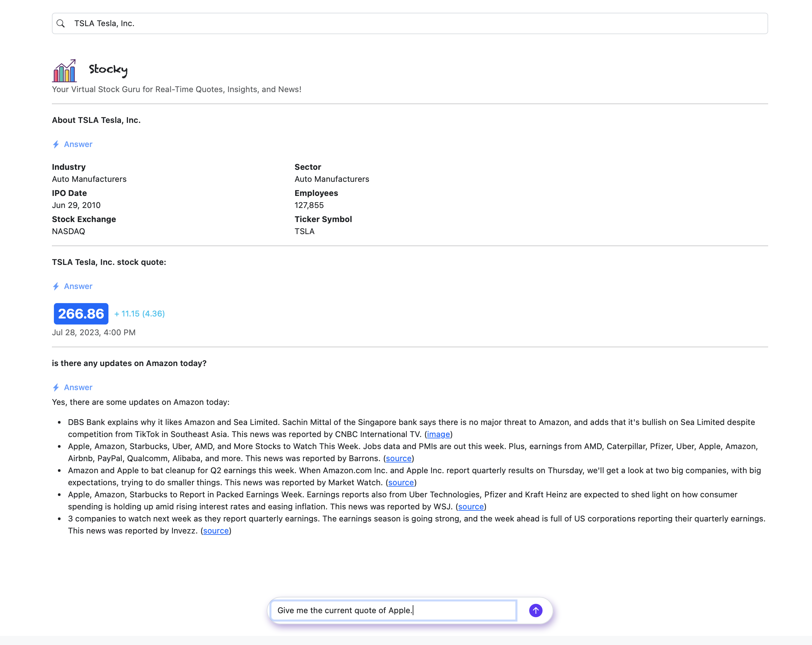
Task: Click the Answer label for Amazon updates
Action: point(78,387)
